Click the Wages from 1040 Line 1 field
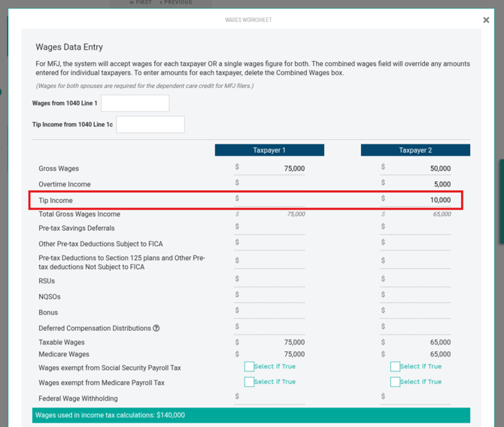Image resolution: width=504 pixels, height=427 pixels. (135, 103)
